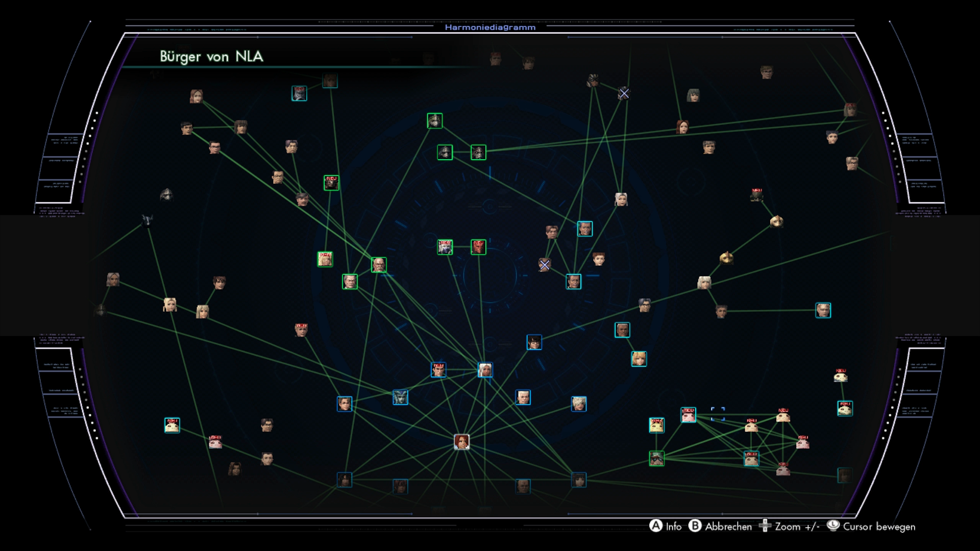Select the dark hooded helmet head
Image resolution: width=980 pixels, height=551 pixels.
tap(166, 194)
